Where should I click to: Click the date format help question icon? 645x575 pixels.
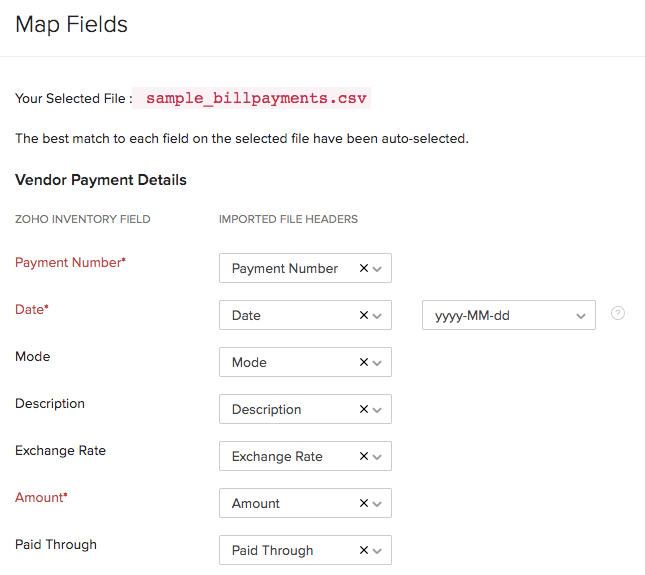click(618, 313)
